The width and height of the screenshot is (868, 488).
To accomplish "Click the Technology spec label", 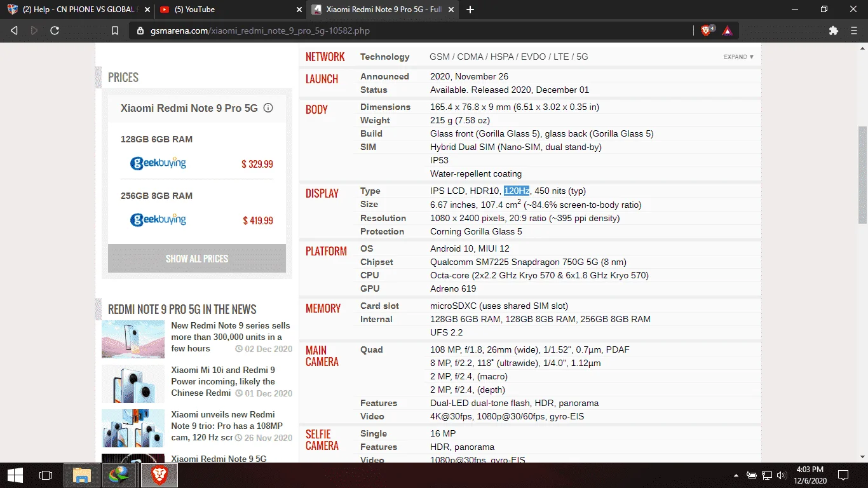I will (x=385, y=57).
